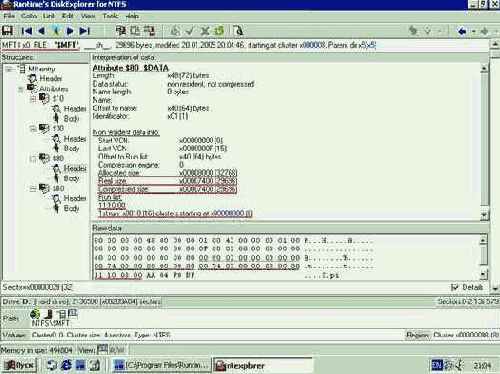Collapse the last $80 attribute node

click(x=33, y=188)
